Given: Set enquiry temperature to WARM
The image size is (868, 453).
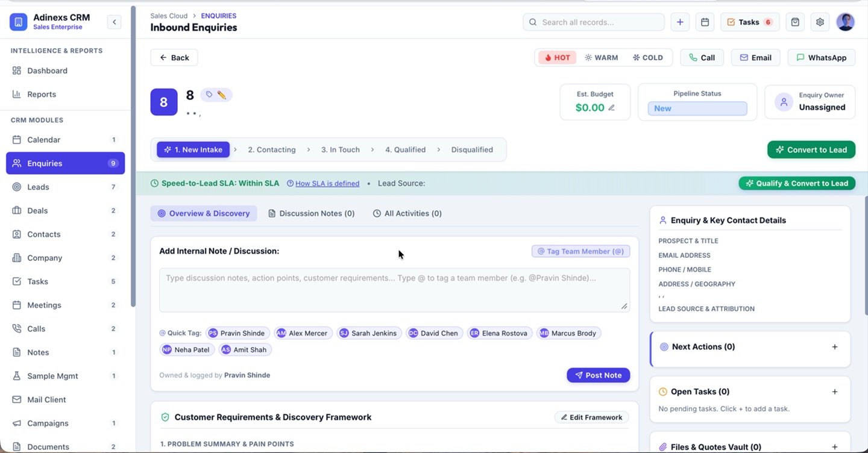Looking at the screenshot, I should tap(602, 58).
